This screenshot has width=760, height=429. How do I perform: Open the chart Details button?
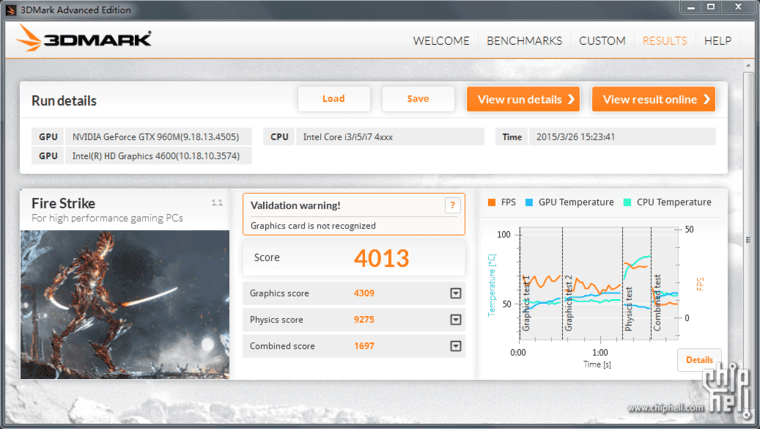pos(699,360)
